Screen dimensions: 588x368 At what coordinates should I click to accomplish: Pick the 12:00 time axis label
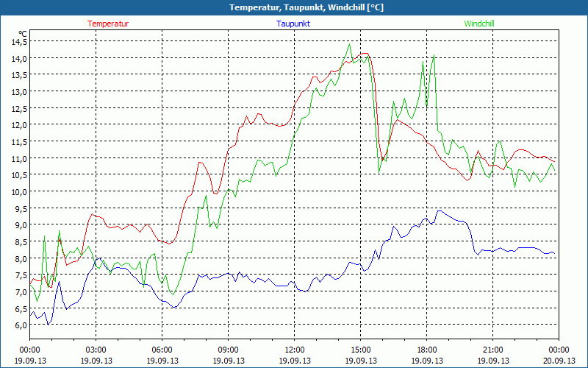point(294,350)
